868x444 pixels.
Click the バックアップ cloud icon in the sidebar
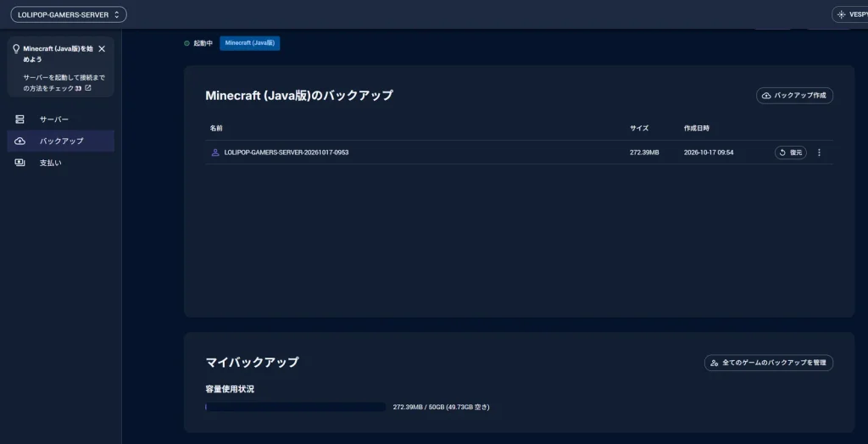pyautogui.click(x=20, y=142)
